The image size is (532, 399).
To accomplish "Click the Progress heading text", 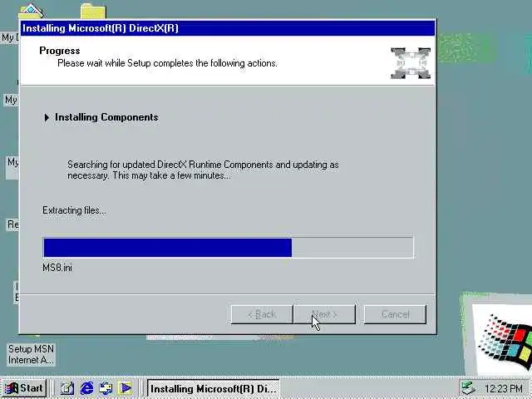I will pyautogui.click(x=60, y=51).
